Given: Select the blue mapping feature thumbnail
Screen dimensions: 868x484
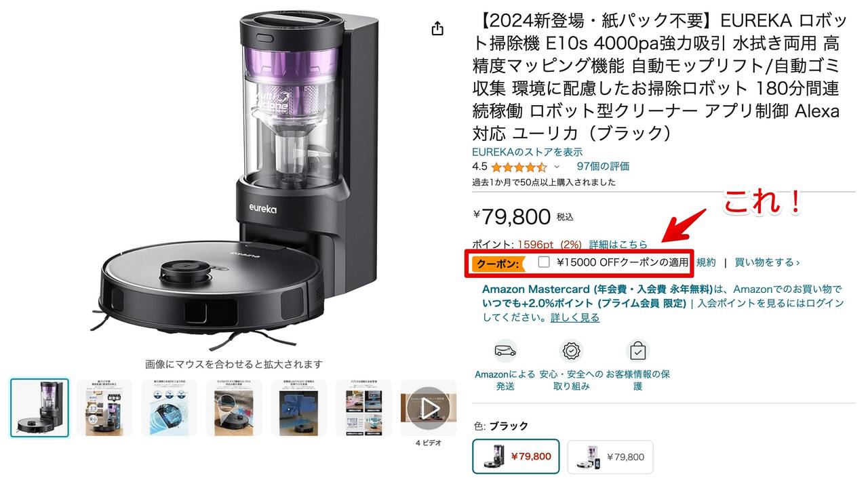Looking at the screenshot, I should tap(299, 408).
